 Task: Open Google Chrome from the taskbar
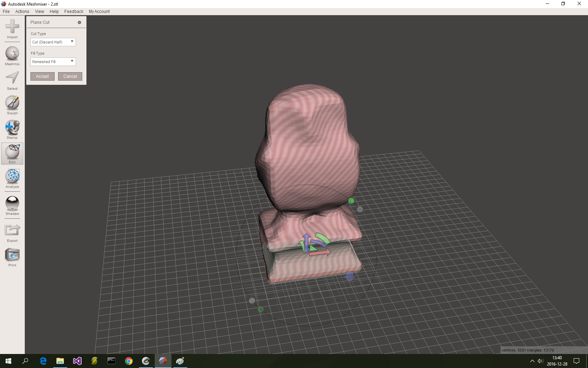[x=128, y=361]
